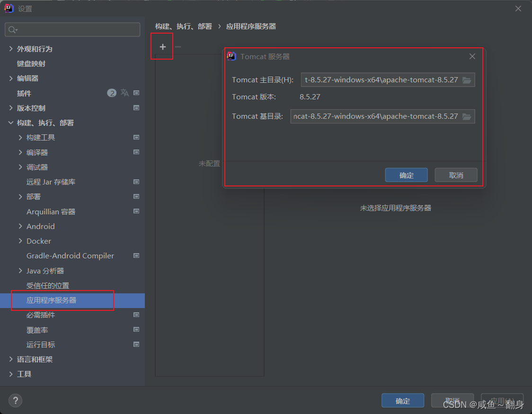Expand the Docker node
Viewport: 532px width, 414px height.
tap(20, 241)
